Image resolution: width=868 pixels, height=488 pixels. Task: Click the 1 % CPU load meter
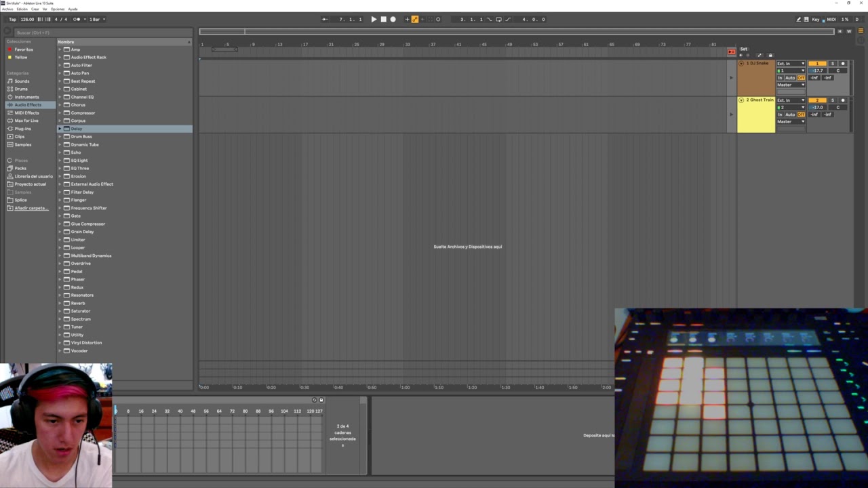845,19
